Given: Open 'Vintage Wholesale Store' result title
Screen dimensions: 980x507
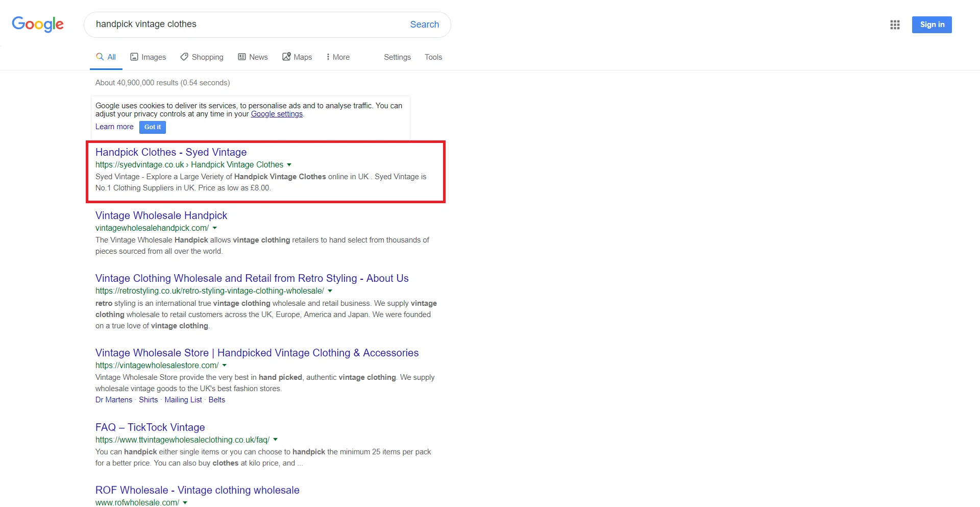Looking at the screenshot, I should pos(257,353).
